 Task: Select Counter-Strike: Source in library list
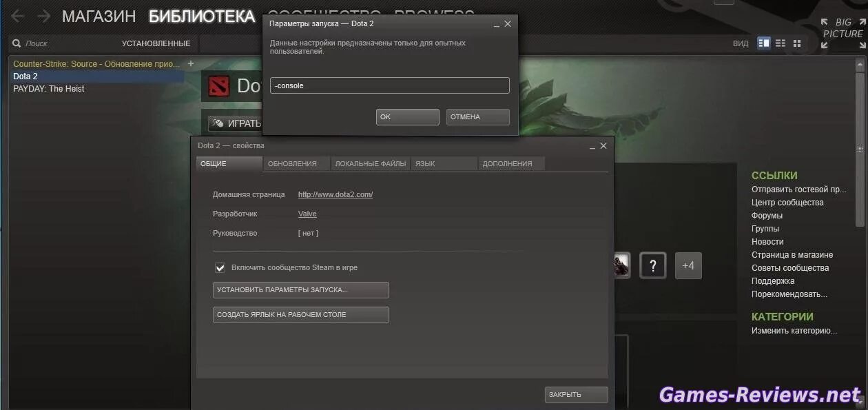96,63
